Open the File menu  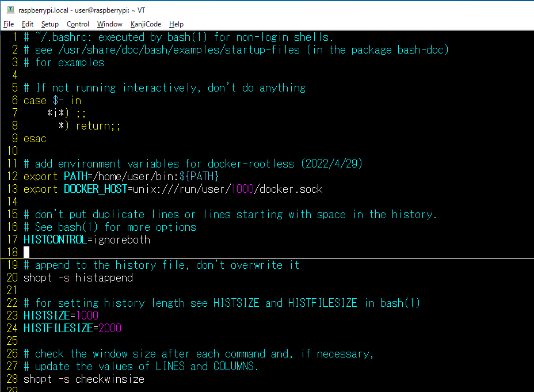tap(9, 24)
